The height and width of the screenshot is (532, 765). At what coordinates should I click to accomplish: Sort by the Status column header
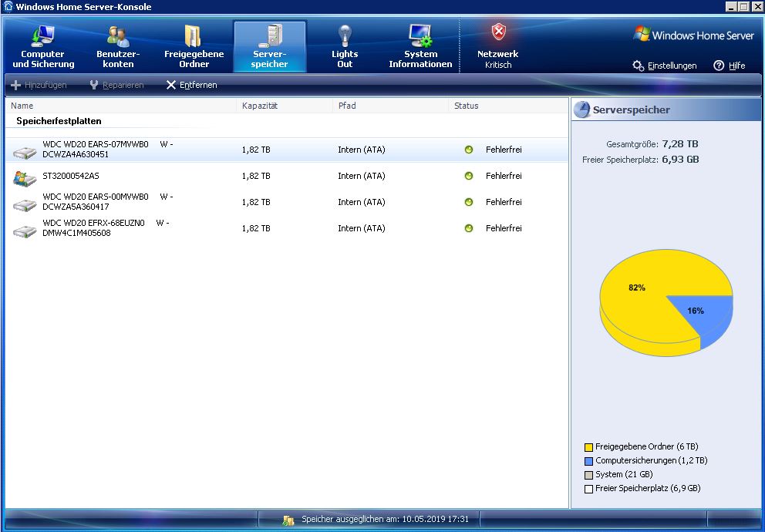tap(508, 106)
